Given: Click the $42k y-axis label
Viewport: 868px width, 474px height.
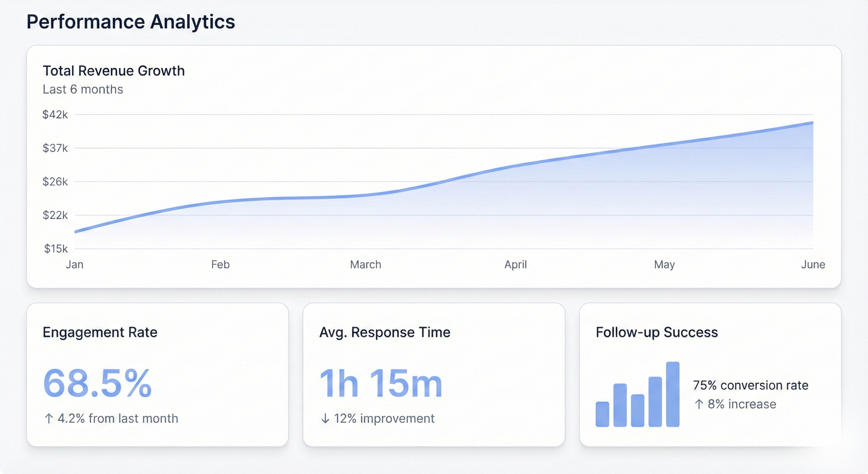Looking at the screenshot, I should coord(55,115).
